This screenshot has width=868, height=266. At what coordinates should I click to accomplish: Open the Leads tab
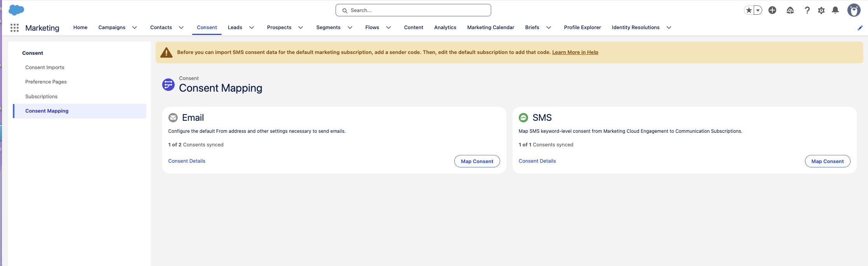(235, 28)
